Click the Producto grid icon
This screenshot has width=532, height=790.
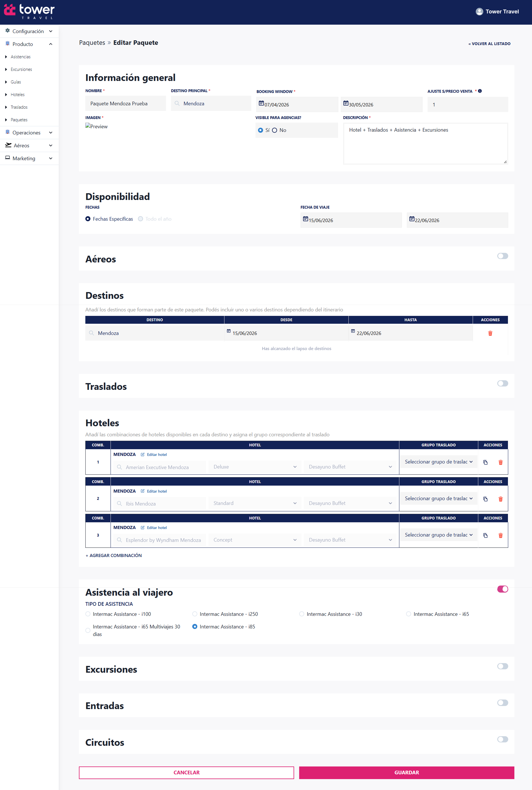coord(8,44)
